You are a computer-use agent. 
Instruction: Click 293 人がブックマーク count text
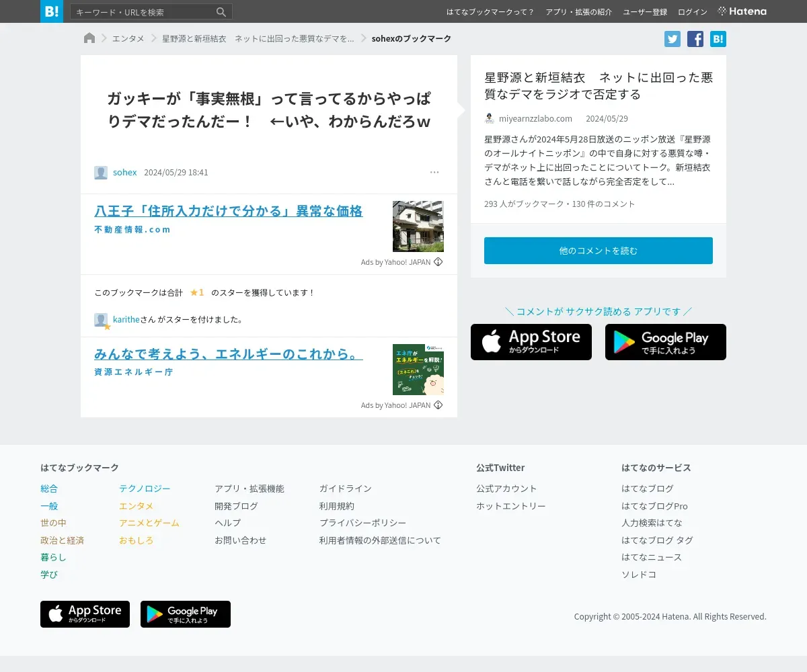(x=523, y=204)
